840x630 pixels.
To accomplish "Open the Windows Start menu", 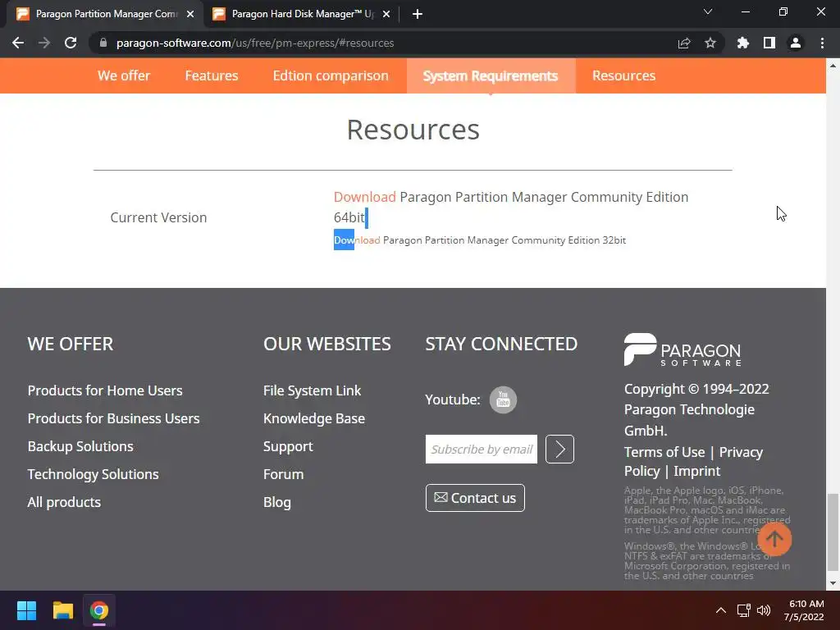I will (26, 610).
